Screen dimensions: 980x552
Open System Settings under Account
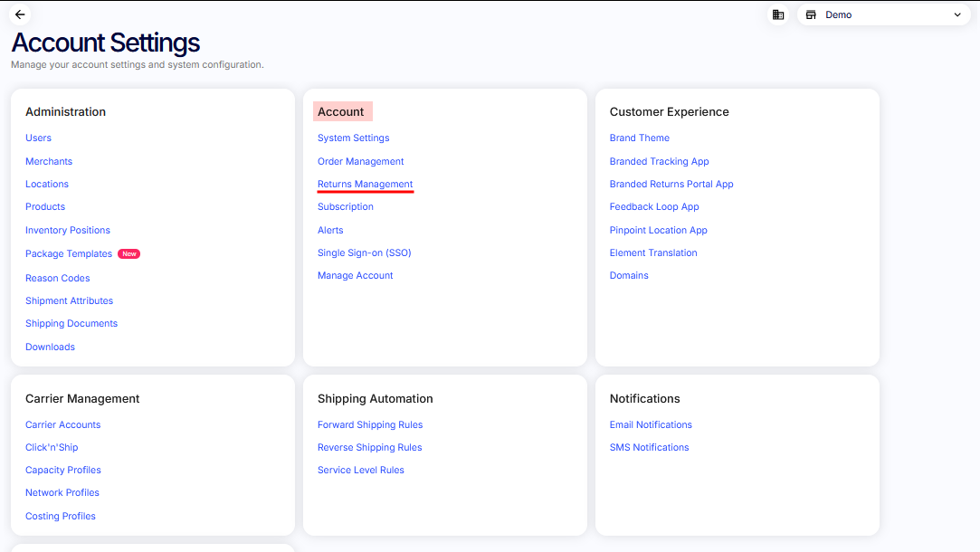[x=353, y=138]
